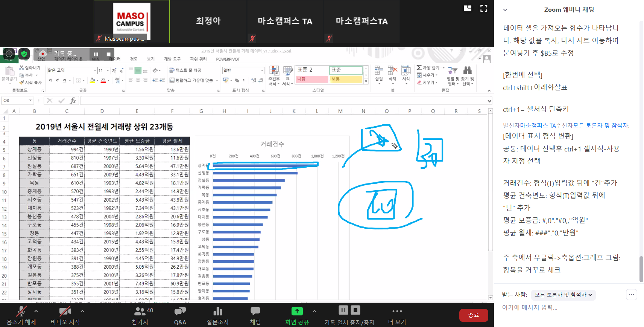Open 더 보기 more options
This screenshot has height=327, width=644.
[397, 315]
